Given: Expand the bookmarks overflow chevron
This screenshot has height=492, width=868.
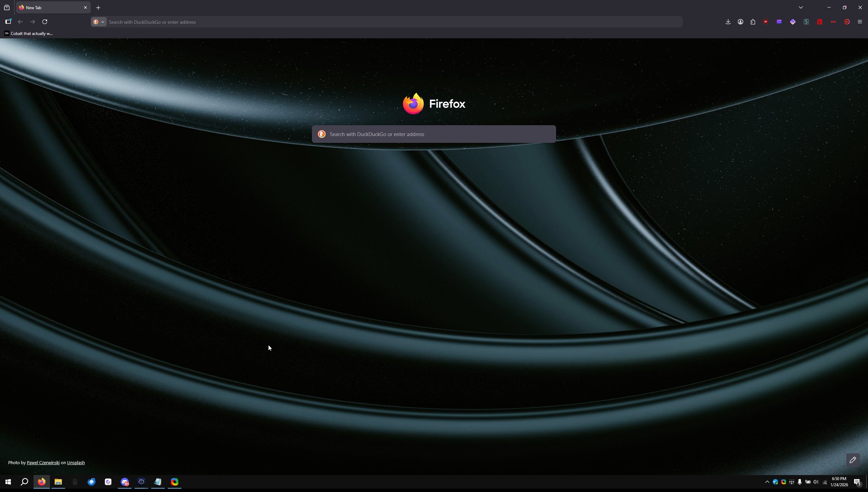Looking at the screenshot, I should (x=6, y=33).
